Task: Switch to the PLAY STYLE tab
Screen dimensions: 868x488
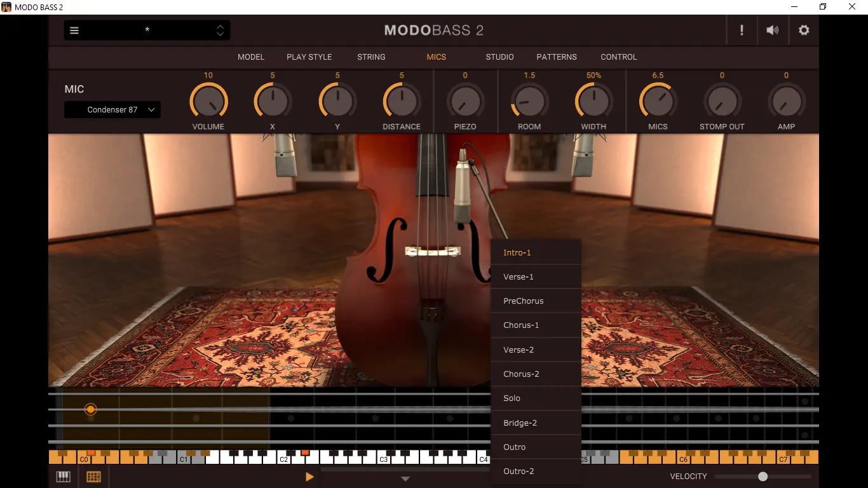Action: coord(309,57)
